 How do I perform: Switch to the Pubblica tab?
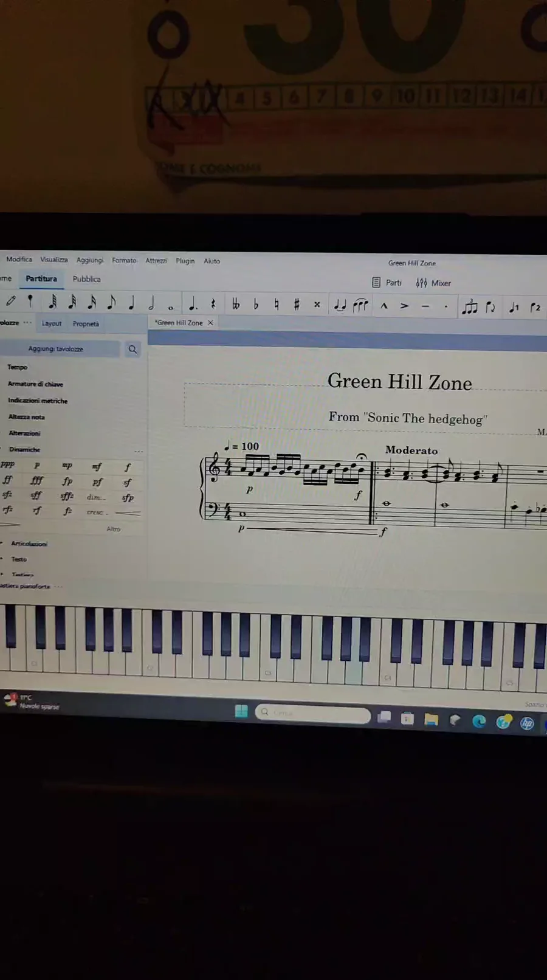click(87, 279)
